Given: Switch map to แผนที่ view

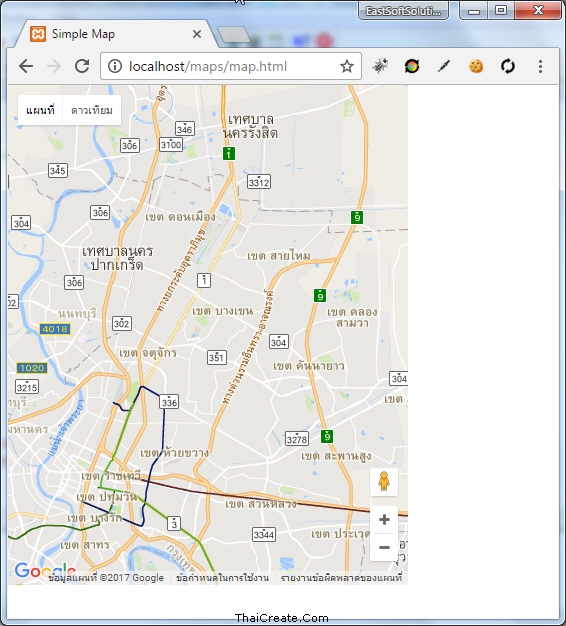Looking at the screenshot, I should [40, 110].
